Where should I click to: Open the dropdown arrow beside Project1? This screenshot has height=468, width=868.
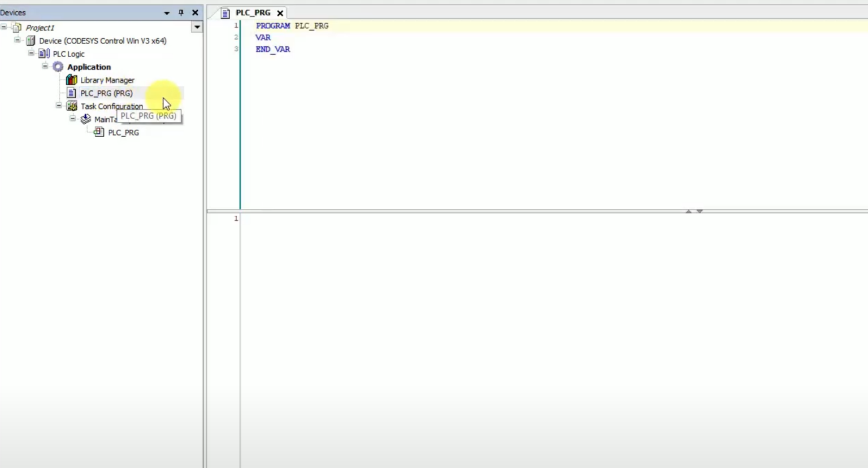(197, 27)
